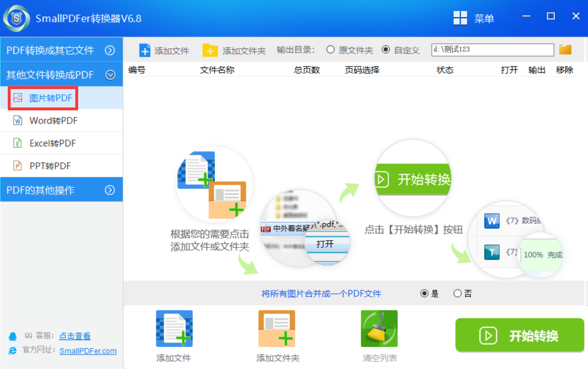Click the PDF的其他操作 header text

41,190
